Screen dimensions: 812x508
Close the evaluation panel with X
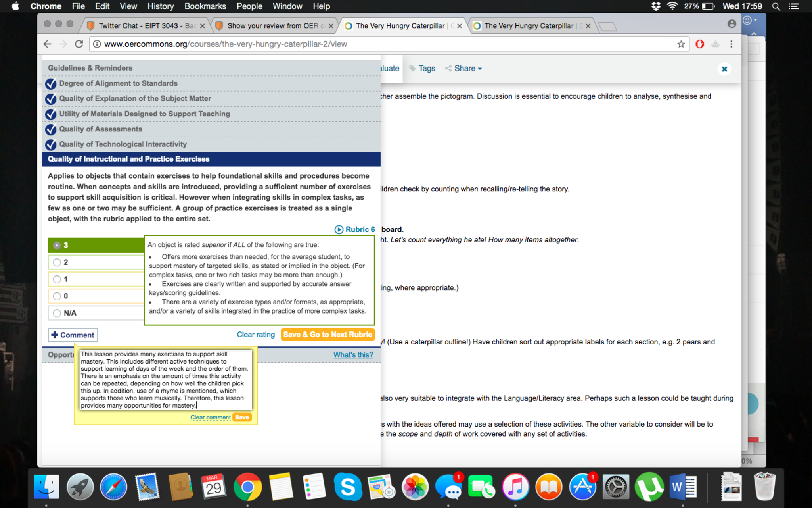(724, 69)
